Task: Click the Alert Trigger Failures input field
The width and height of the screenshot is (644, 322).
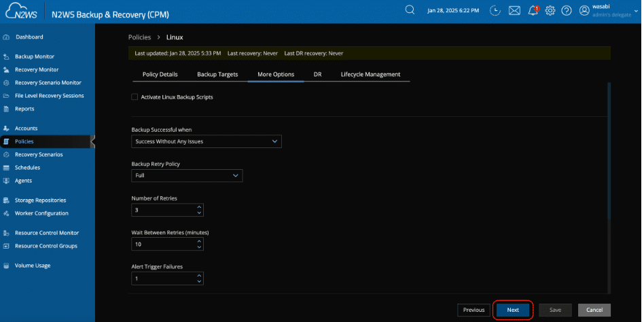Action: (x=168, y=279)
